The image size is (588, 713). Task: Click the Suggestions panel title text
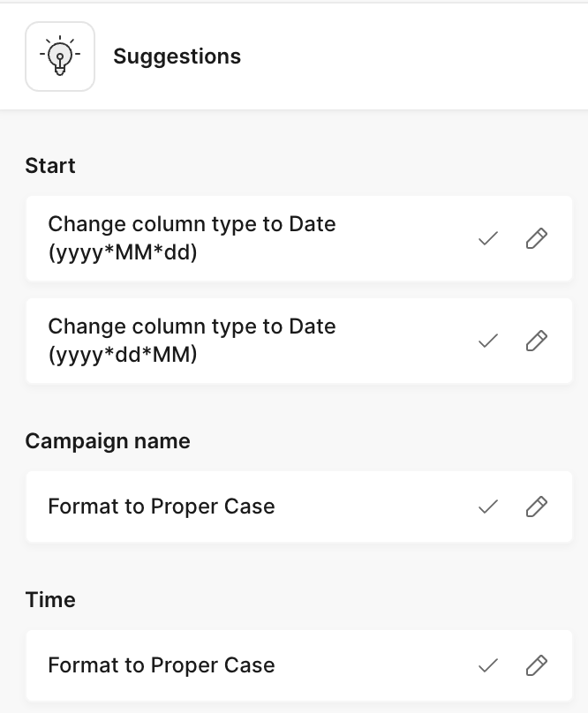pos(177,56)
